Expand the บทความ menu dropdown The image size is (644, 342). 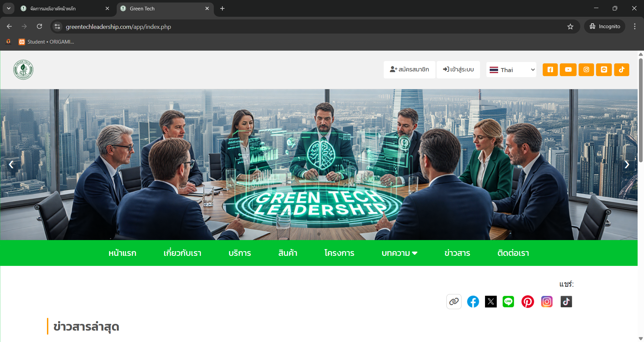pos(399,253)
